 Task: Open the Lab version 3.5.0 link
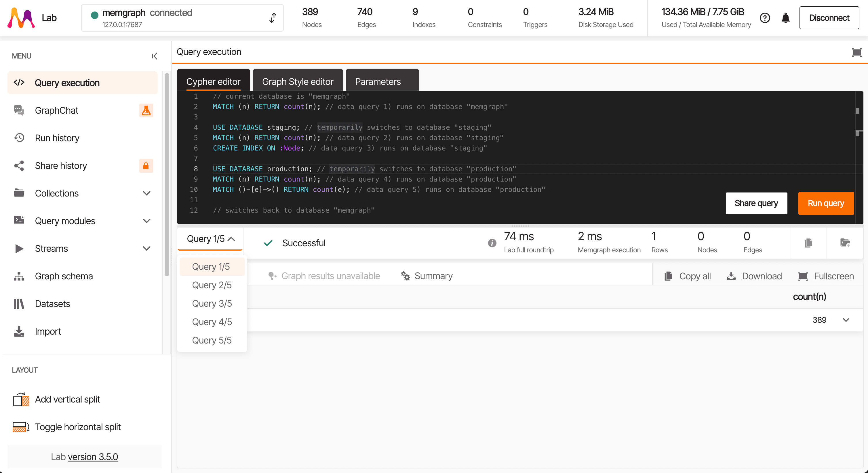tap(93, 457)
